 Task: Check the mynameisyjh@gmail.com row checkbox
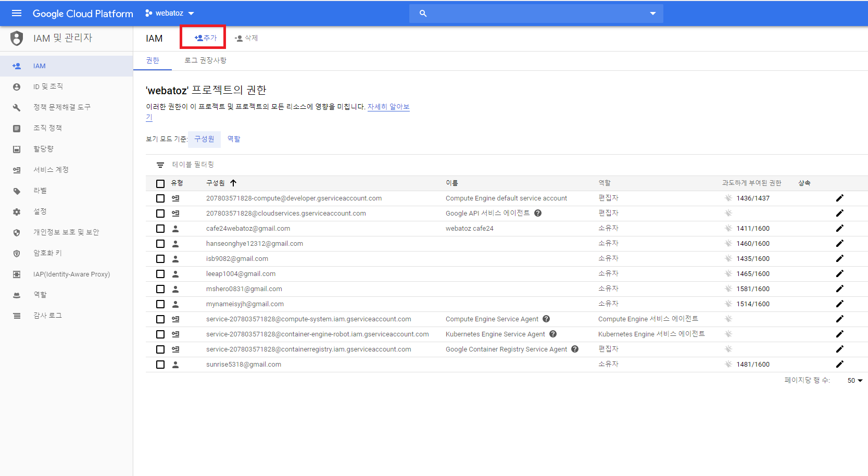(160, 304)
